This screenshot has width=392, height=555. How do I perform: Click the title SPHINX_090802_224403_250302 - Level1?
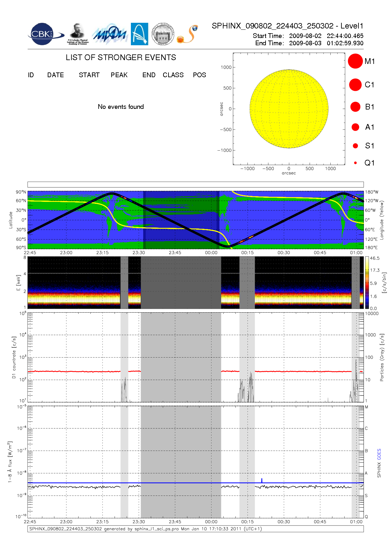click(288, 26)
